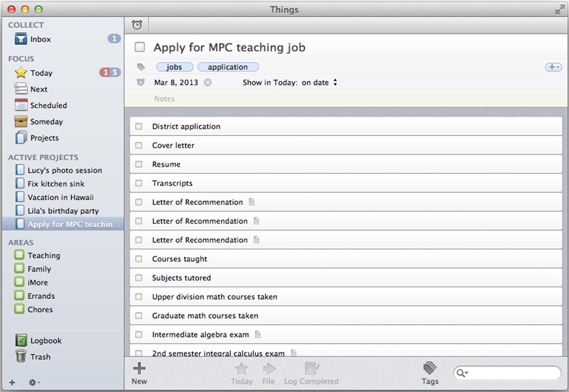The width and height of the screenshot is (569, 392).
Task: Click the Today star in sidebar
Action: pyautogui.click(x=21, y=72)
